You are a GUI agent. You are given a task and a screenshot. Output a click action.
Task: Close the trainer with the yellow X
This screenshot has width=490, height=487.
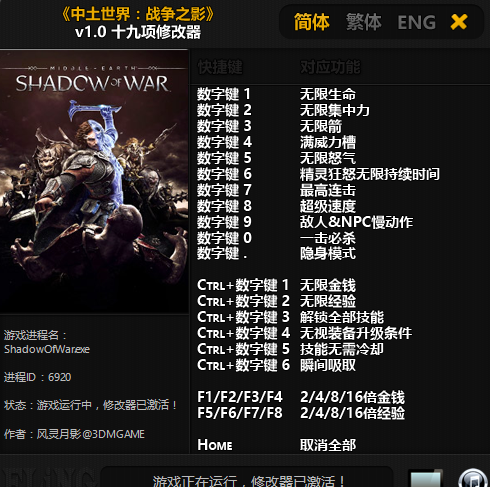point(459,22)
